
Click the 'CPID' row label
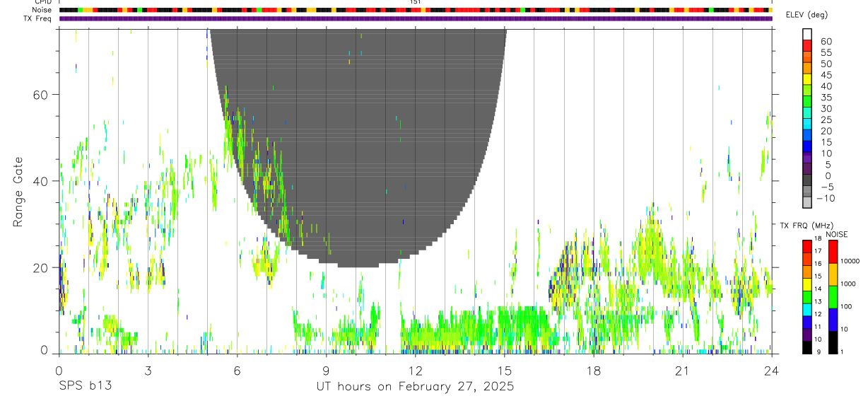(42, 2)
